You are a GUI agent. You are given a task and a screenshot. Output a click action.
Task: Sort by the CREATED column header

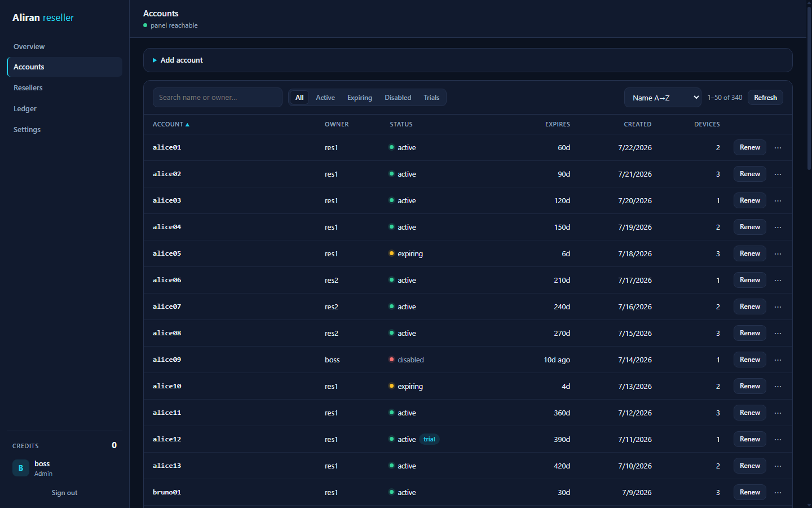(x=638, y=124)
